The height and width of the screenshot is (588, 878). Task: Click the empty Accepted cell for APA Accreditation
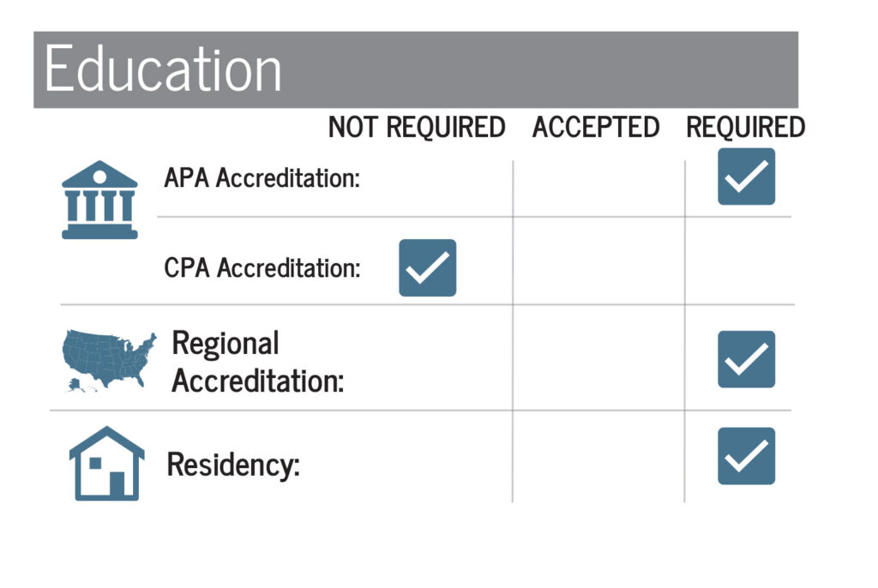coord(598,189)
